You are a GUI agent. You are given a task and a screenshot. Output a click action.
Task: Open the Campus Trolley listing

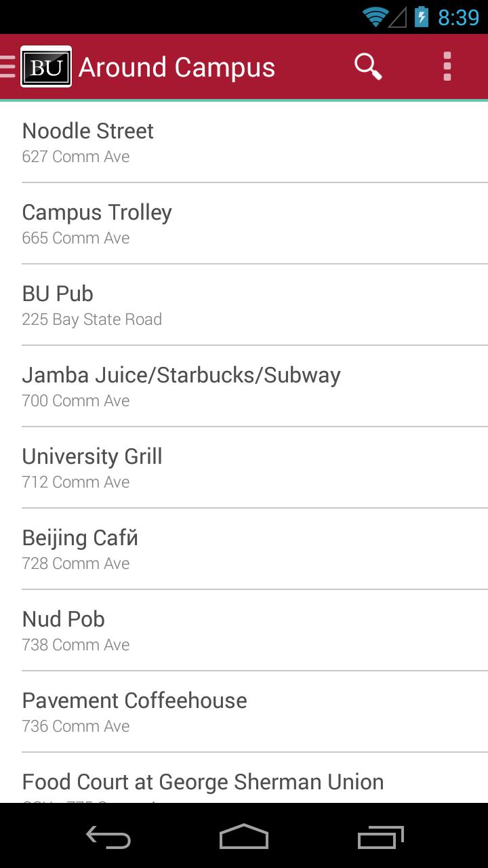coord(244,224)
